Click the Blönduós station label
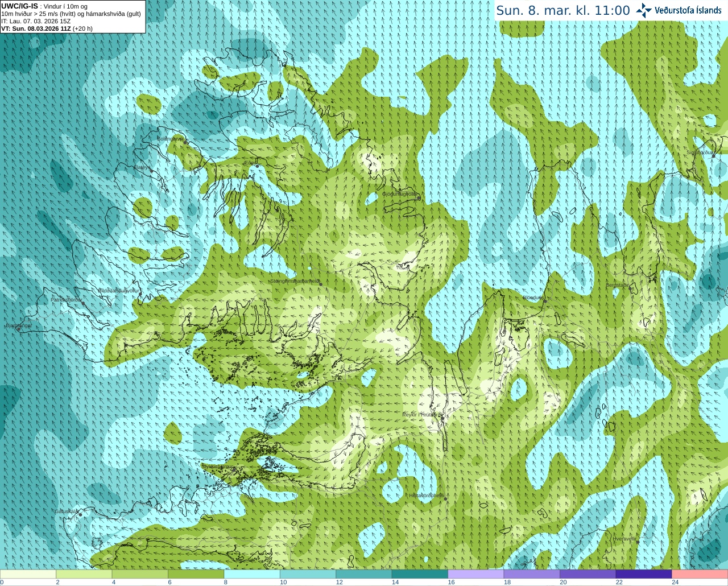This screenshot has height=586, width=728. click(x=533, y=298)
